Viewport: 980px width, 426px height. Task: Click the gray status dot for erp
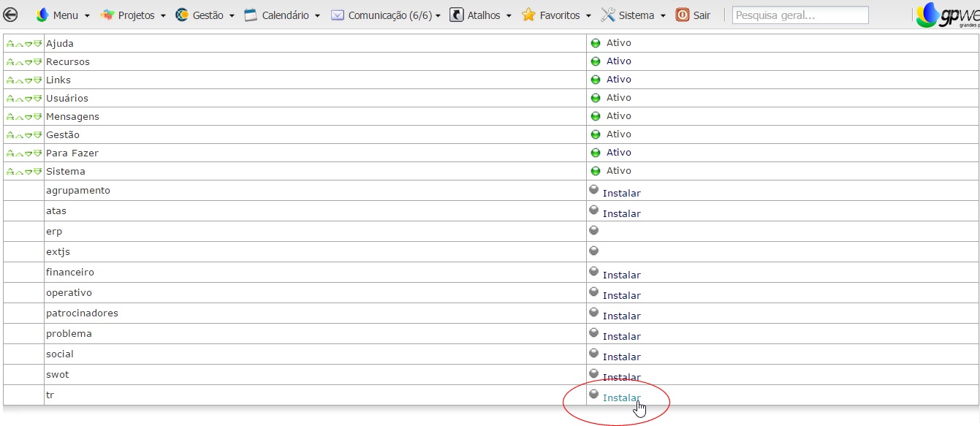click(x=593, y=229)
